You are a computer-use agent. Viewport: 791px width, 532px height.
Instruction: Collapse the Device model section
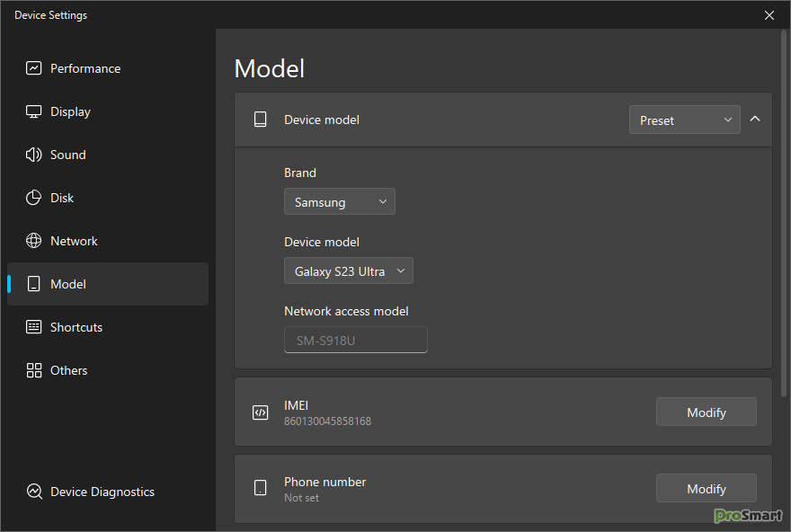755,119
